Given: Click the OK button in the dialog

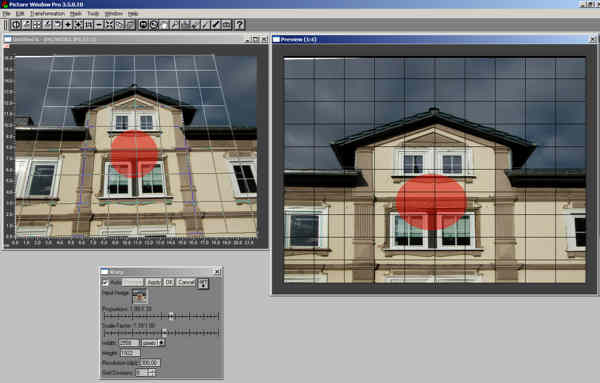Looking at the screenshot, I should coord(169,282).
